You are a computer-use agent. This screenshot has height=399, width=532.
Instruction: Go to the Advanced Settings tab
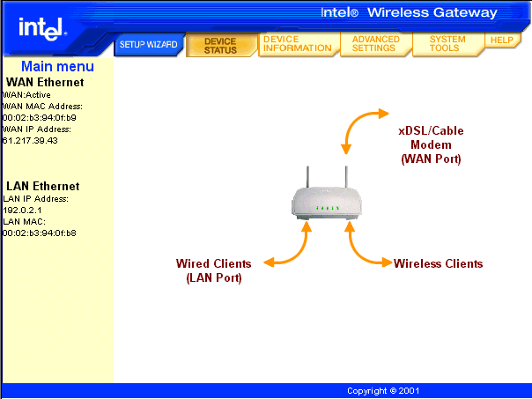point(376,44)
